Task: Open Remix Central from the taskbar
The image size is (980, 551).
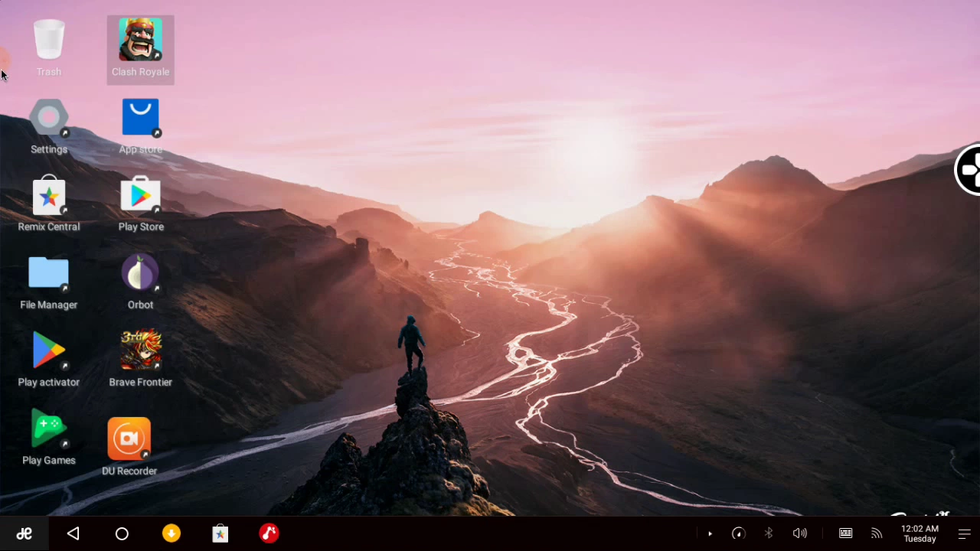Action: 220,533
